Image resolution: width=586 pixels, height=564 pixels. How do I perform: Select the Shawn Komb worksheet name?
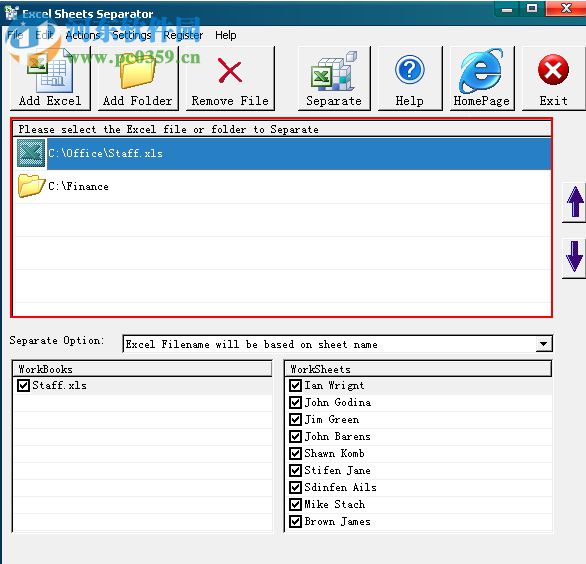coord(334,453)
